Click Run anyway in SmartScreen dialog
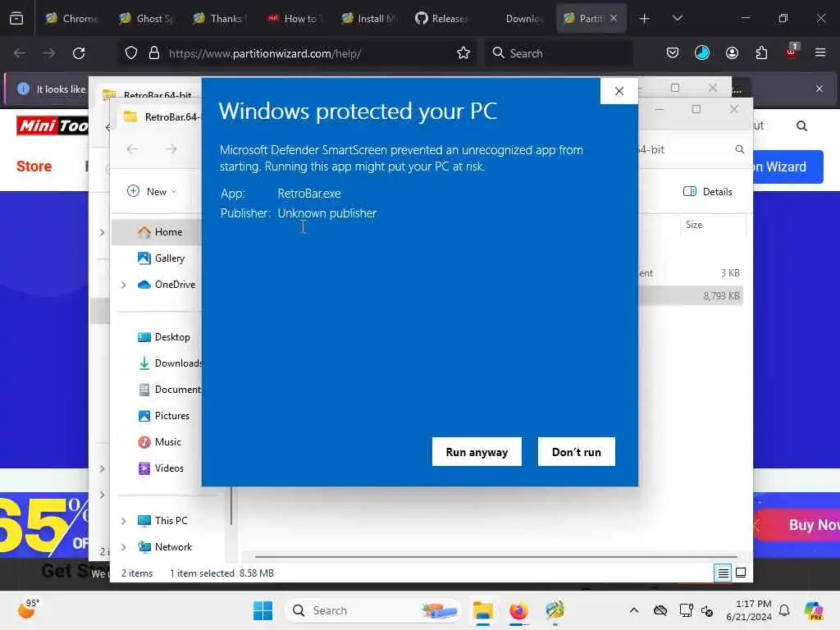 point(477,452)
